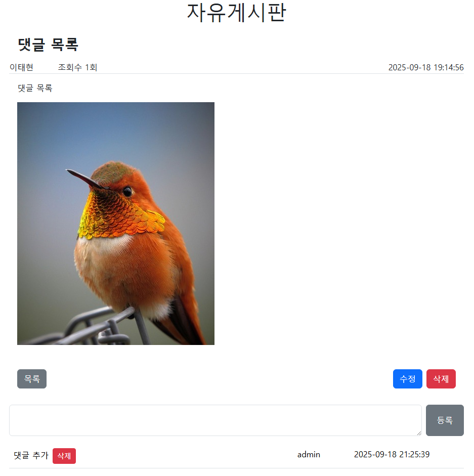Click the comment text 댓글 추가

(31, 455)
